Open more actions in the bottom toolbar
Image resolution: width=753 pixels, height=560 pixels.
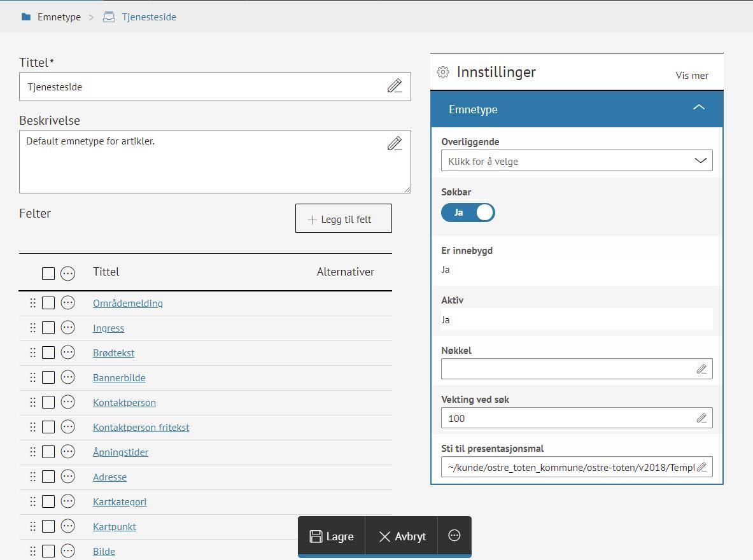tap(454, 536)
